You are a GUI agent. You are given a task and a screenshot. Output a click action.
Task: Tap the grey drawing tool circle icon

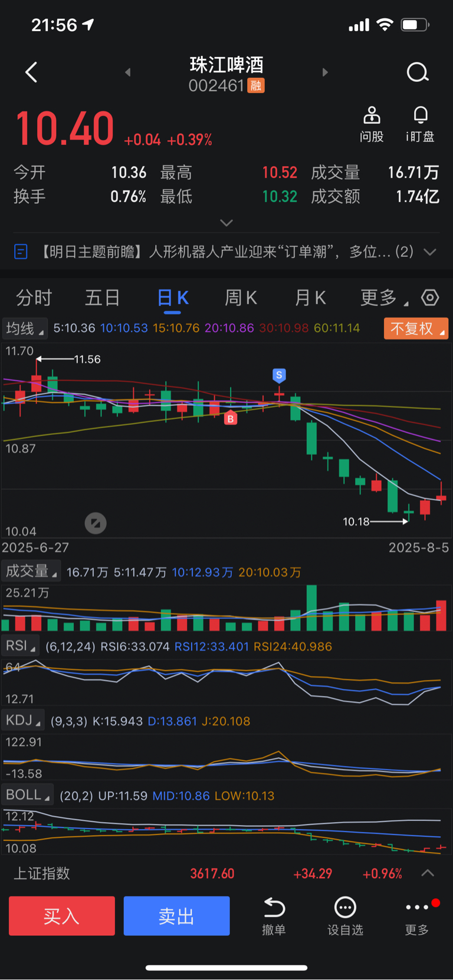point(96,523)
